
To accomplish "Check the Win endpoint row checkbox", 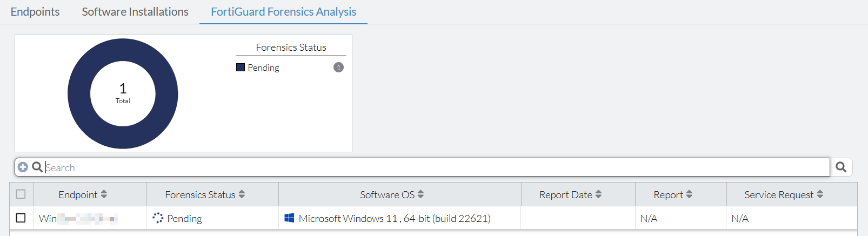I will pyautogui.click(x=21, y=218).
